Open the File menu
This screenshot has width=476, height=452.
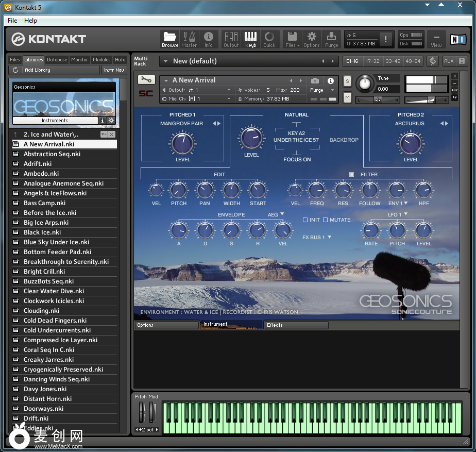[x=12, y=21]
